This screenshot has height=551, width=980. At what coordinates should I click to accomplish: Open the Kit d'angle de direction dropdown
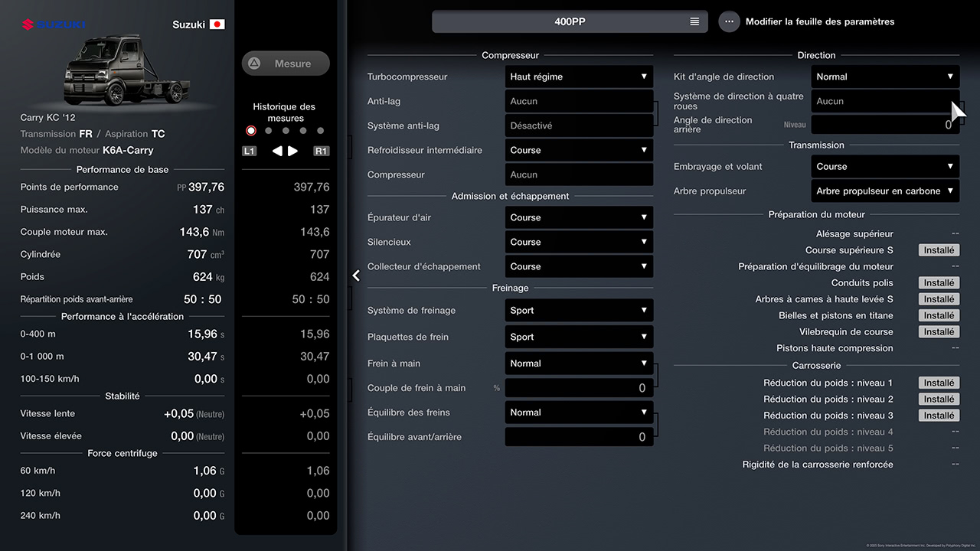(885, 77)
